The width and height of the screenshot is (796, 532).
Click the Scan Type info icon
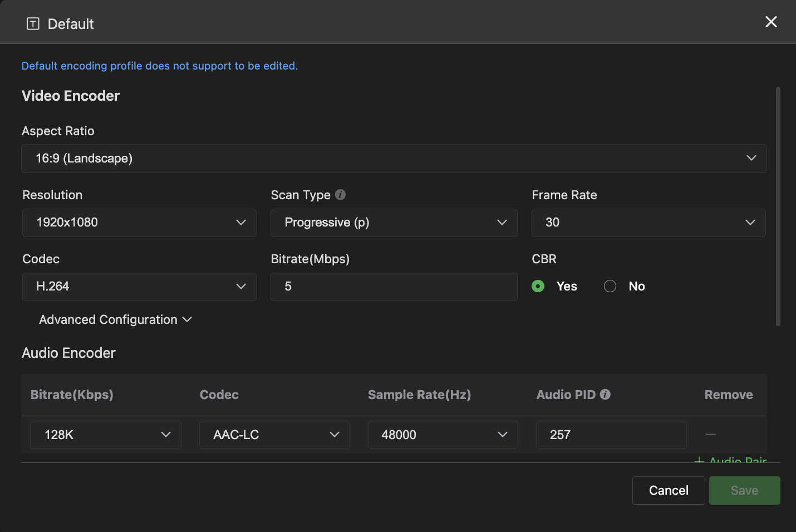point(341,195)
